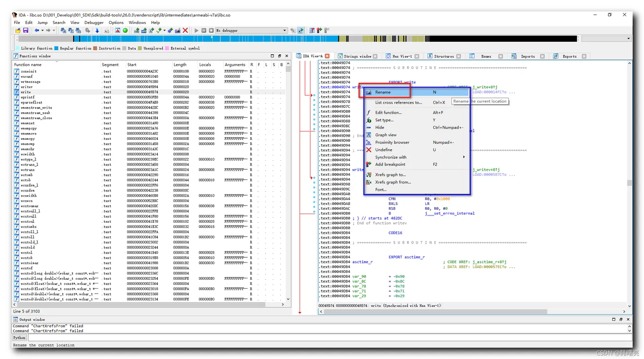Open the Windows menu

coord(137,22)
